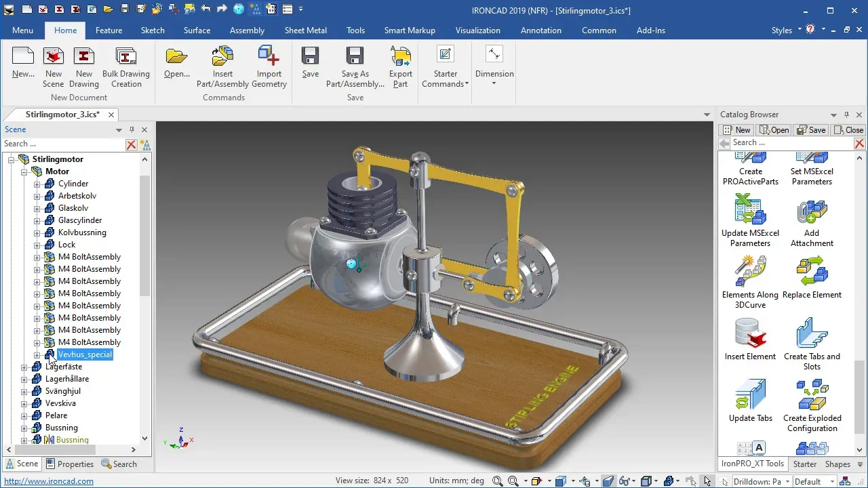The width and height of the screenshot is (868, 488).
Task: Open the Sheet Metal ribbon tab
Action: pos(305,30)
